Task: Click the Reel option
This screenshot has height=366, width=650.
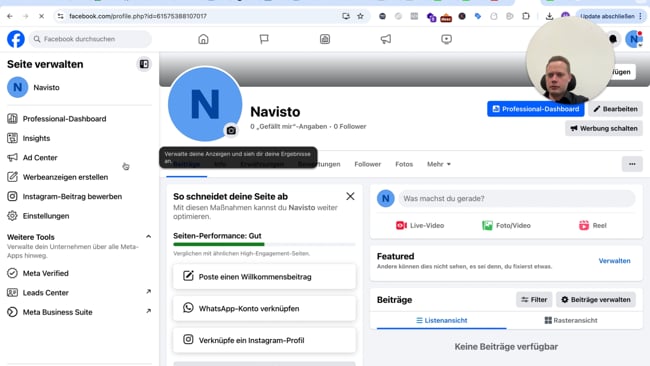Action: click(592, 225)
